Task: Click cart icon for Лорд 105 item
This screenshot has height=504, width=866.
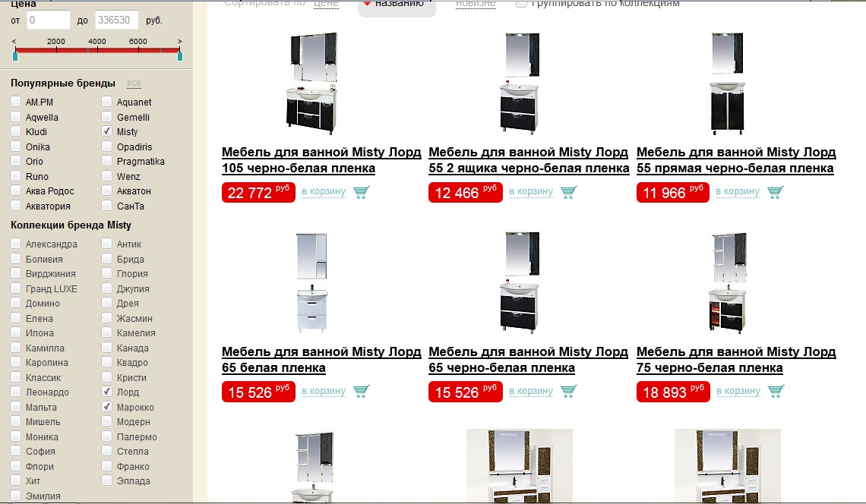Action: pyautogui.click(x=361, y=192)
